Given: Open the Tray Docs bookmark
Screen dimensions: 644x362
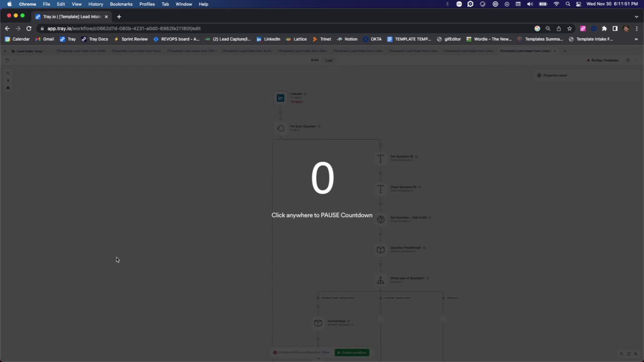Looking at the screenshot, I should pos(95,39).
